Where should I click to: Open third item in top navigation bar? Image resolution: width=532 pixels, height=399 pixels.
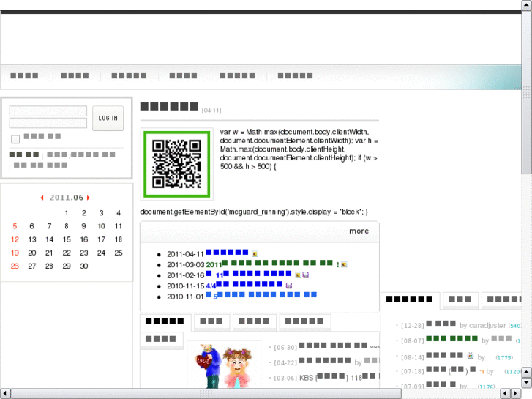129,75
